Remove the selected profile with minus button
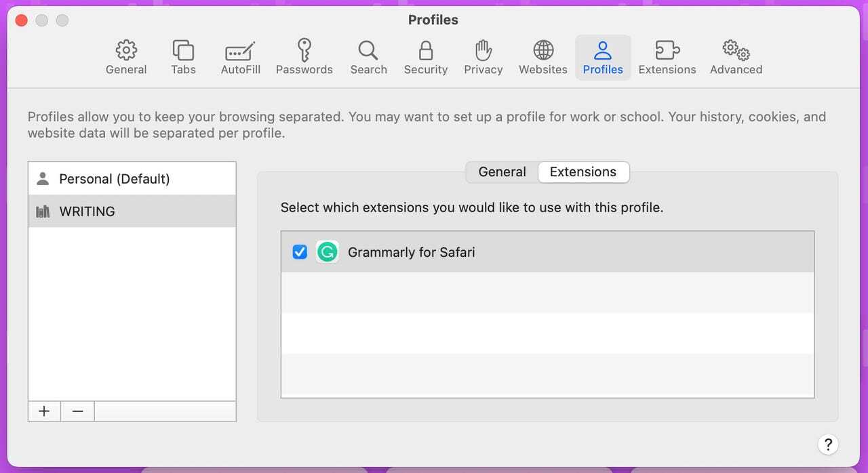Viewport: 868px width, 473px height. [77, 411]
